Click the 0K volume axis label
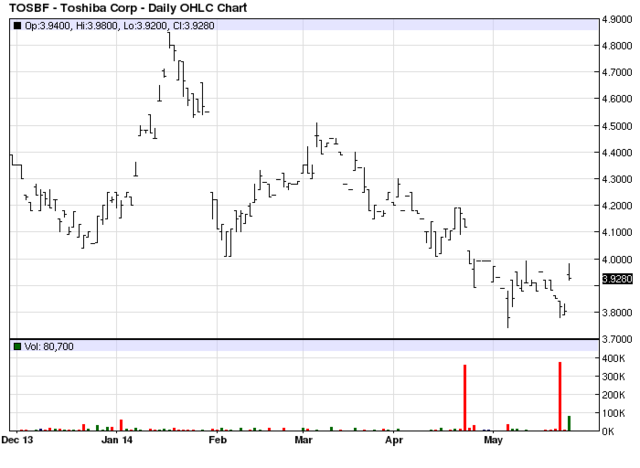640x468 pixels. tap(608, 431)
